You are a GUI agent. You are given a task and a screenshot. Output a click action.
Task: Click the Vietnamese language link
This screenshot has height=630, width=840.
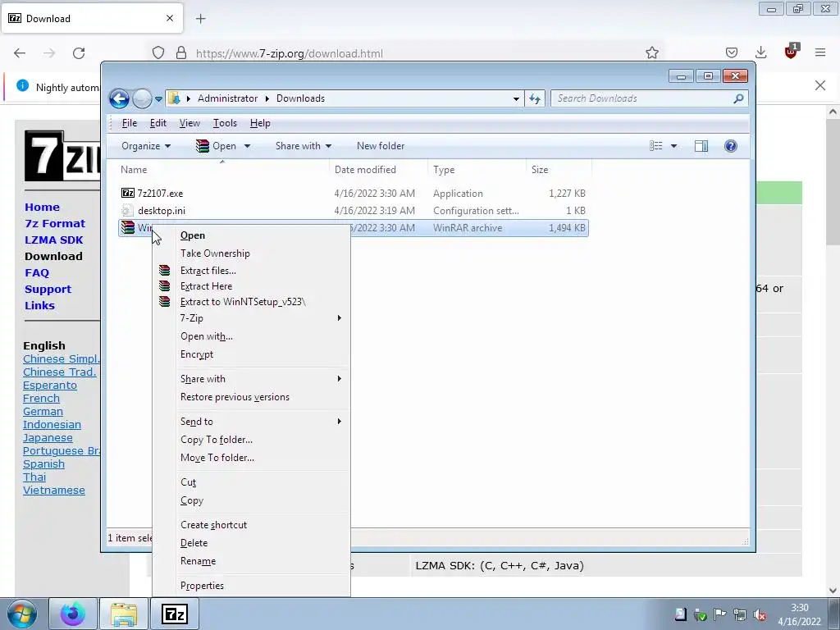tap(54, 491)
